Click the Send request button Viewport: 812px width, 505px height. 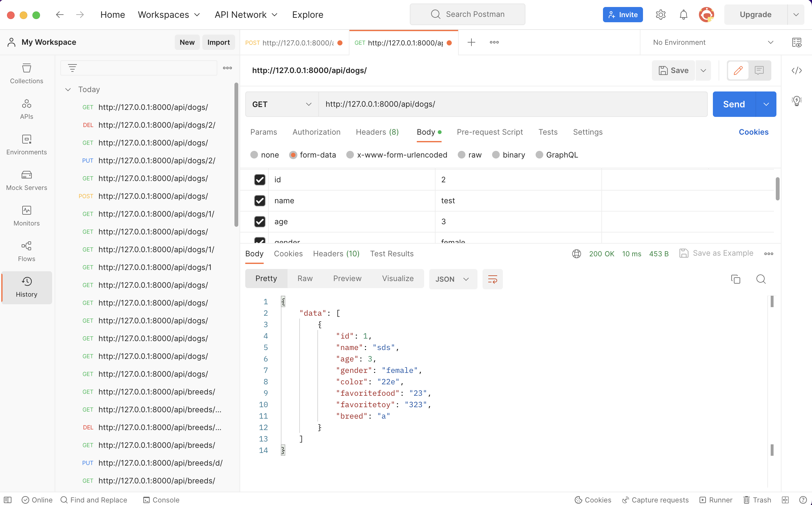click(x=734, y=104)
